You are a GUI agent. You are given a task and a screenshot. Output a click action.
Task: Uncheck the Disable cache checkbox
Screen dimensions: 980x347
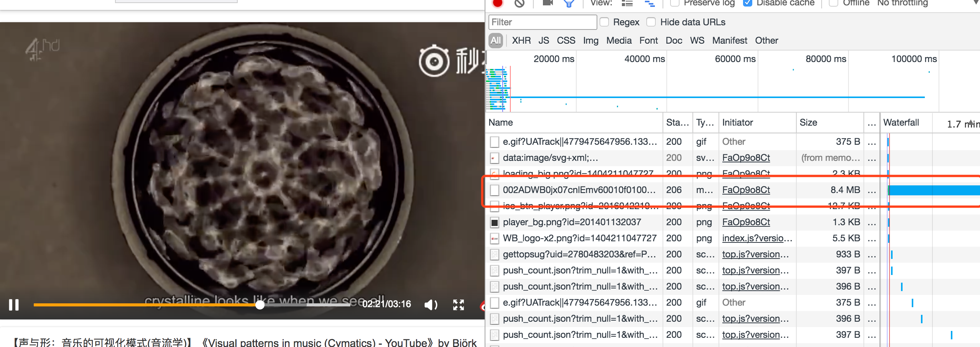[747, 3]
